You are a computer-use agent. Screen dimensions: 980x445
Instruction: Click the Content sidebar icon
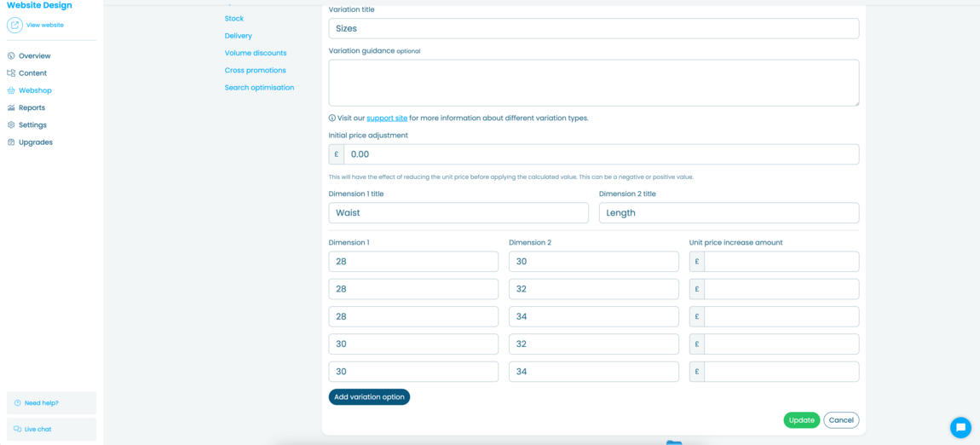click(x=11, y=73)
